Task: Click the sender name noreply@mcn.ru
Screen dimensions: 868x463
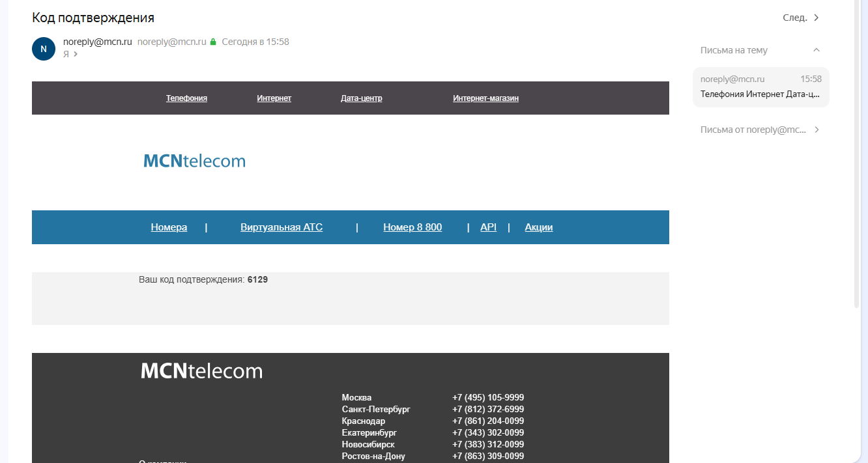Action: [98, 42]
